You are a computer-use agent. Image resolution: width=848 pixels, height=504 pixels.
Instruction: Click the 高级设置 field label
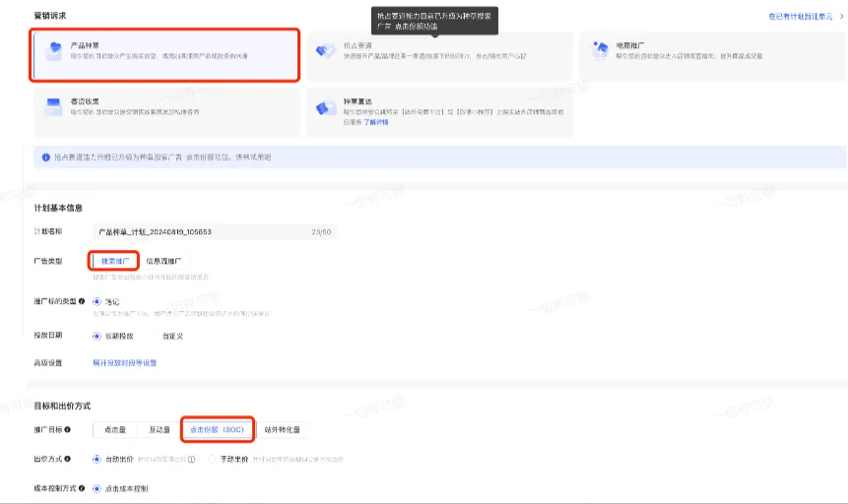(48, 363)
